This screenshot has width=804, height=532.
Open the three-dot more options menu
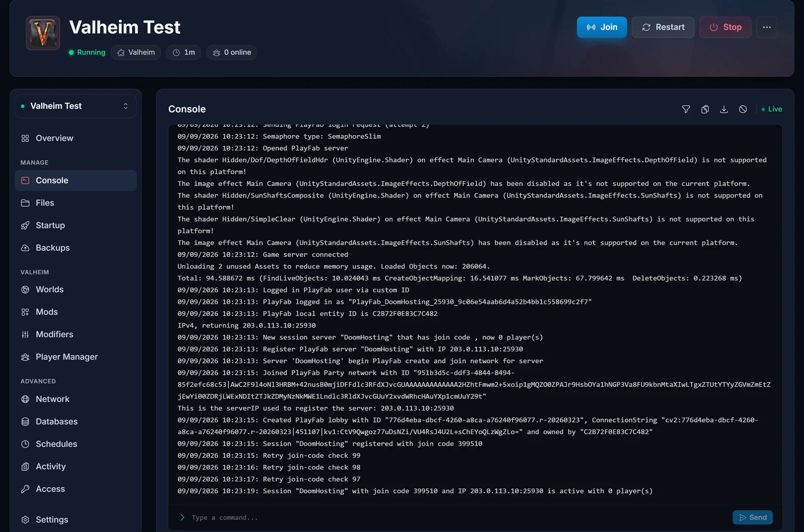click(x=767, y=27)
